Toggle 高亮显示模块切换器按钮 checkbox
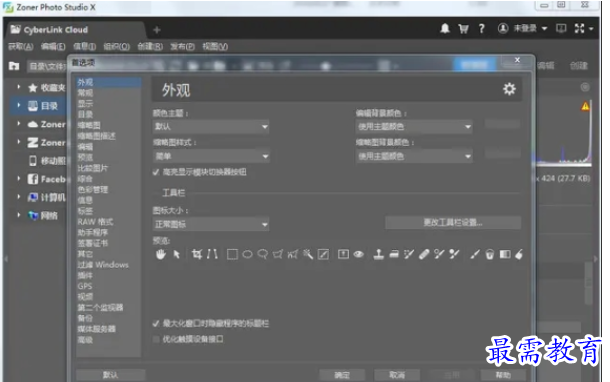The width and height of the screenshot is (610, 382). 156,172
